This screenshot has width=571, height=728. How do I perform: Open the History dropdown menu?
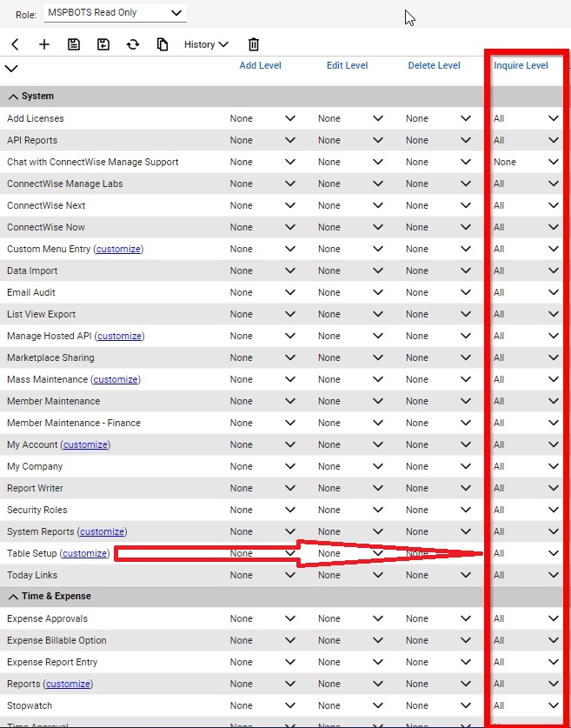[206, 44]
